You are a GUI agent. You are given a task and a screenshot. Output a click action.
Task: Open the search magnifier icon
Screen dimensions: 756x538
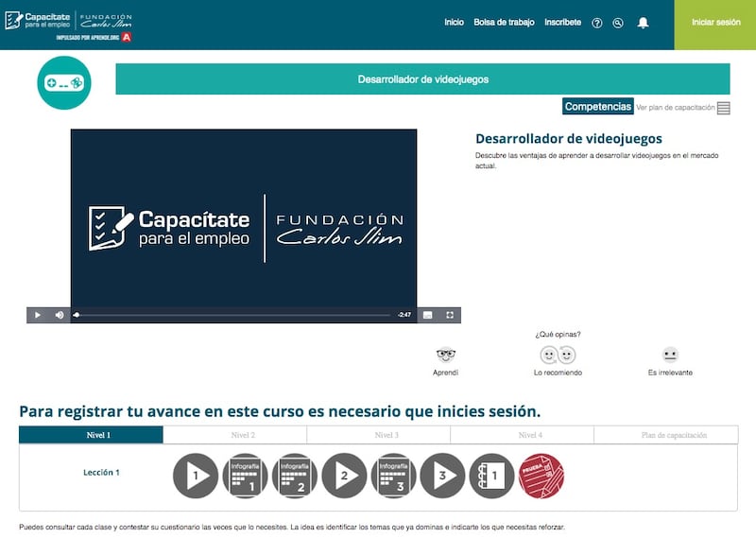[618, 23]
